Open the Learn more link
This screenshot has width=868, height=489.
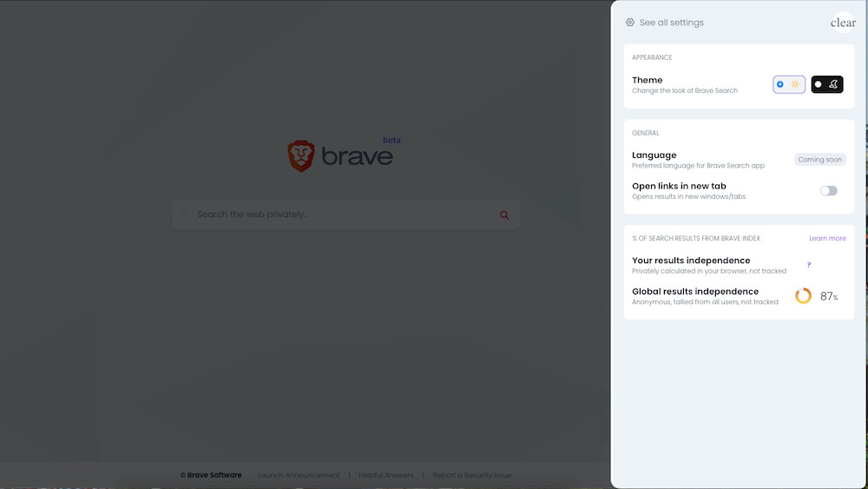pos(827,238)
